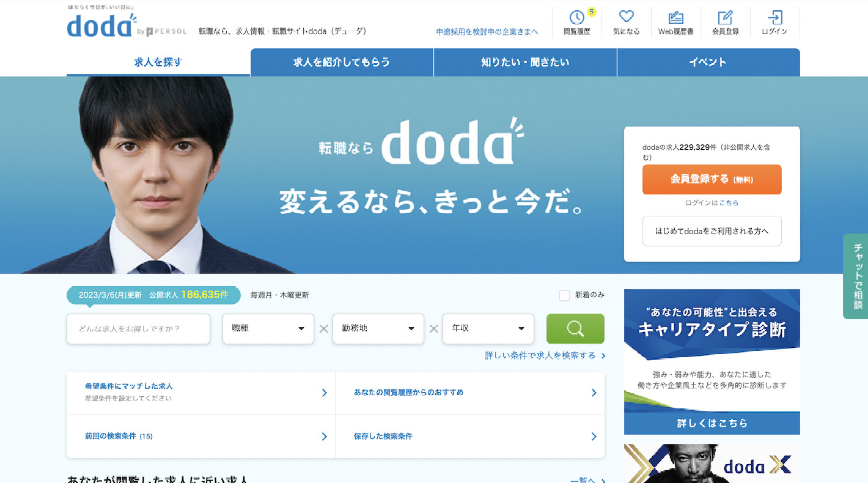Click the chevron in 保存した検索条件 row
This screenshot has height=483, width=868.
point(594,437)
